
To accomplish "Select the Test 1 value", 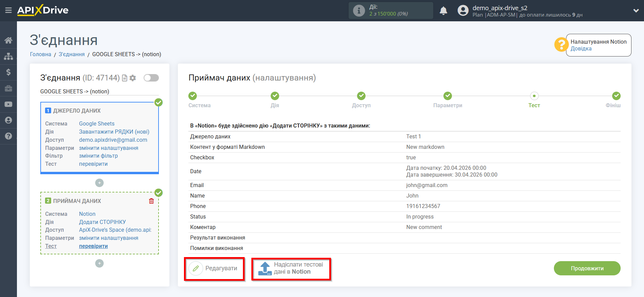I will coord(414,137).
